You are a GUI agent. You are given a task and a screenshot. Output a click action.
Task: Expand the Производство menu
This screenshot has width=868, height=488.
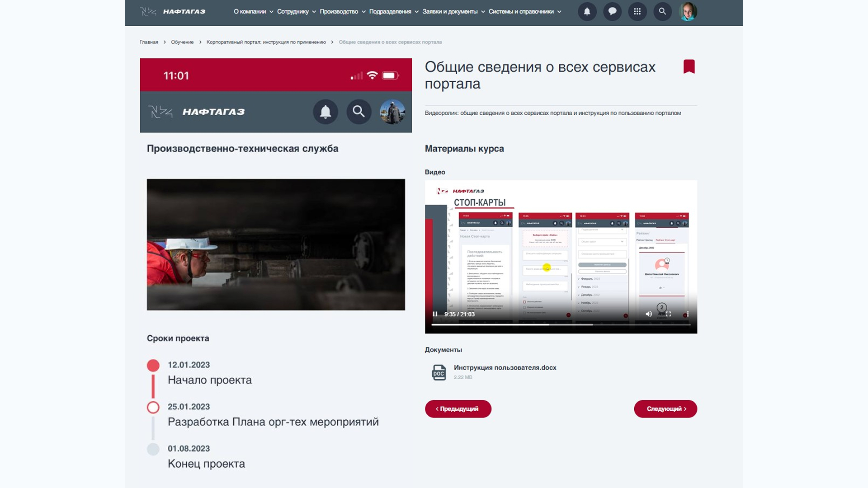(x=342, y=12)
